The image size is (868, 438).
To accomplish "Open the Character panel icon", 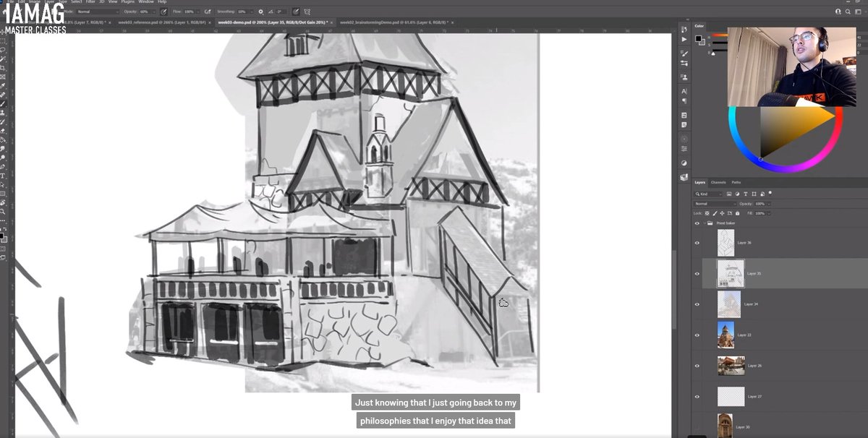I will point(684,91).
